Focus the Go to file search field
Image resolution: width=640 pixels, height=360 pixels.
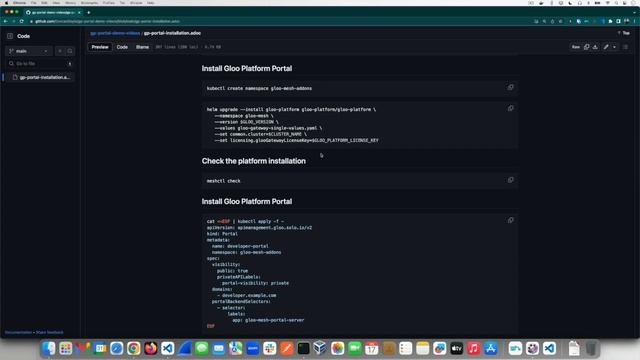40,64
